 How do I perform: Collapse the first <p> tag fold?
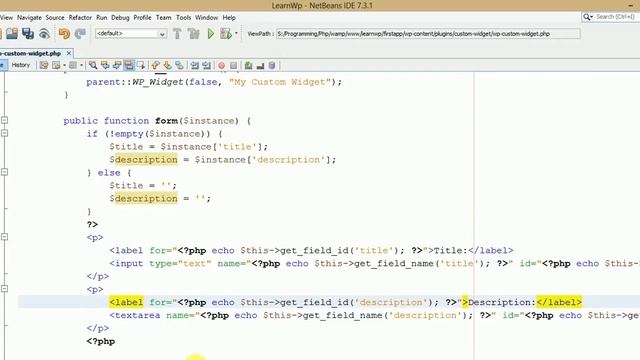click(x=4, y=237)
